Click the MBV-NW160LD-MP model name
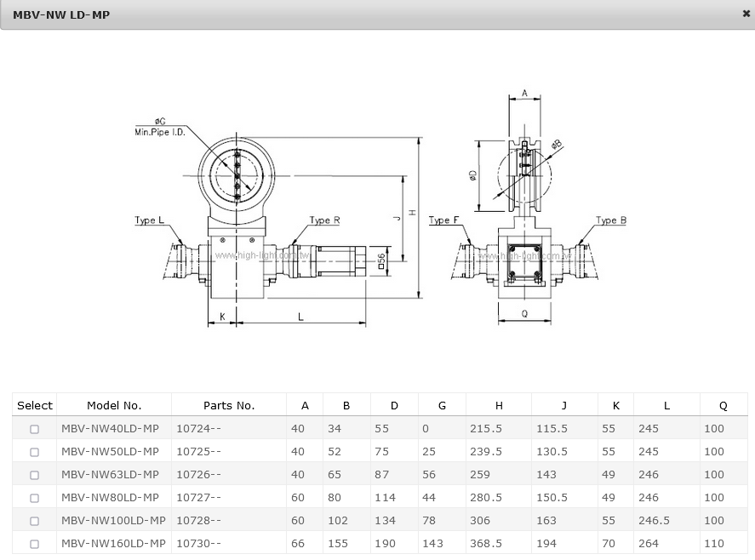 click(113, 544)
